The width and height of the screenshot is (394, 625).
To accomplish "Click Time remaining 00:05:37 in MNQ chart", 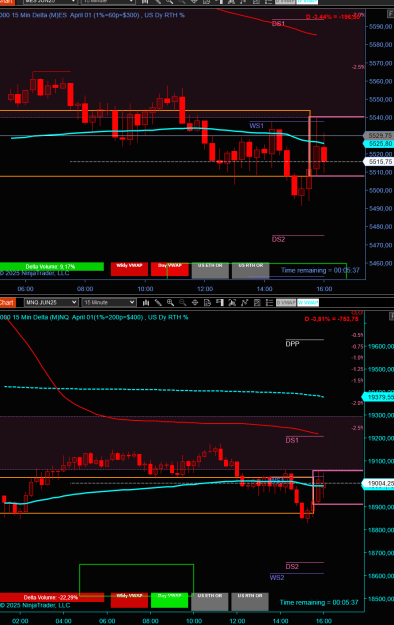I will tap(319, 602).
